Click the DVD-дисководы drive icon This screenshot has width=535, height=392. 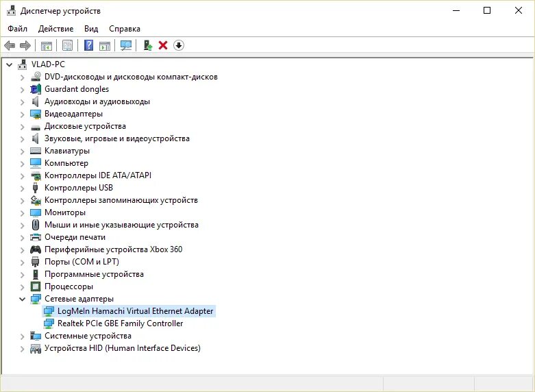(36, 77)
